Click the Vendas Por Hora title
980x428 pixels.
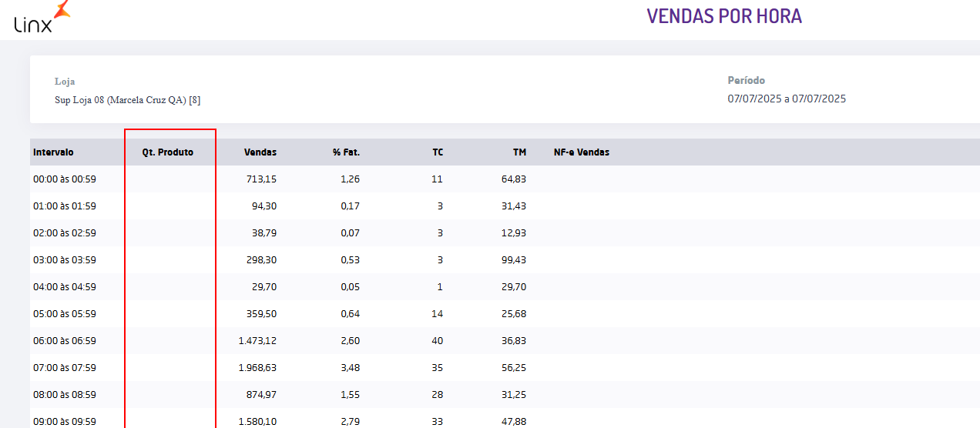724,16
